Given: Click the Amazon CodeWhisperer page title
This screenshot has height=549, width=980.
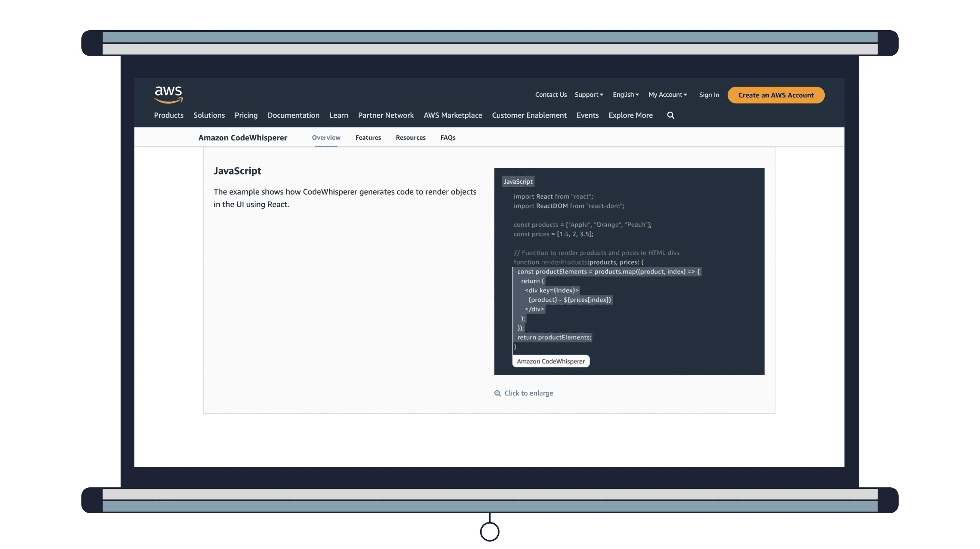Looking at the screenshot, I should click(242, 138).
